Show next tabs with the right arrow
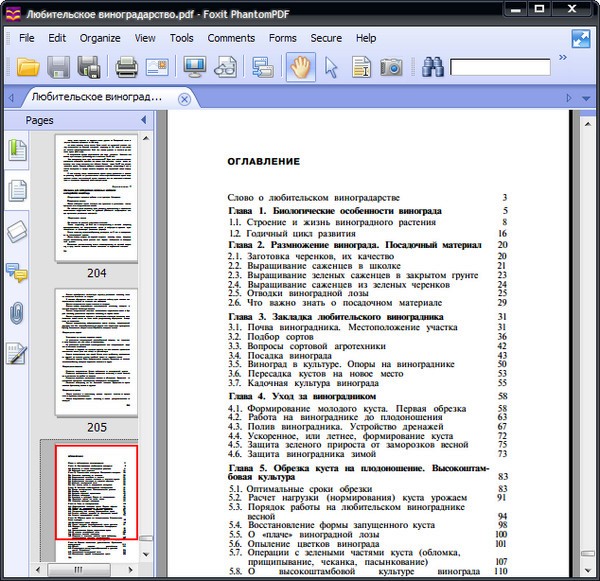The image size is (600, 581). pyautogui.click(x=569, y=98)
